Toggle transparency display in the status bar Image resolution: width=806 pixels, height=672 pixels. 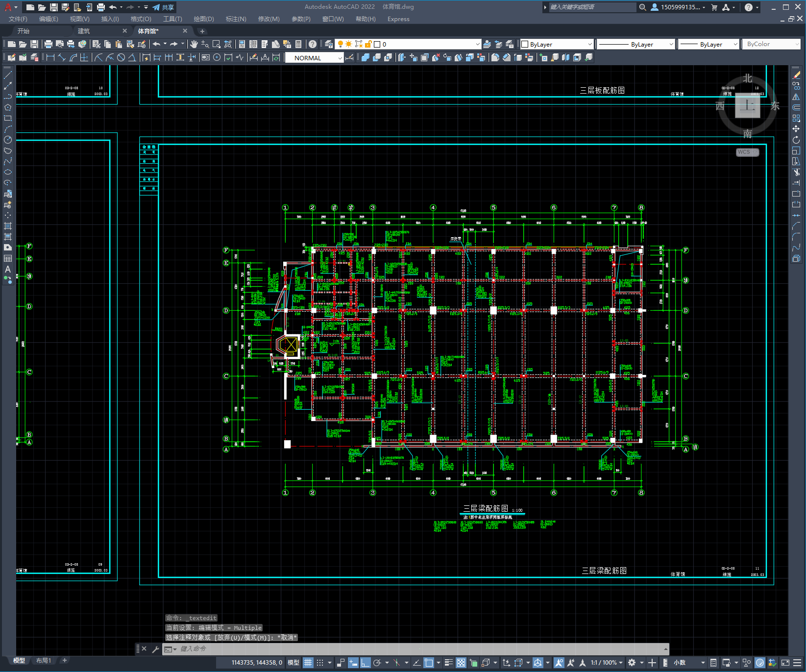pyautogui.click(x=461, y=663)
